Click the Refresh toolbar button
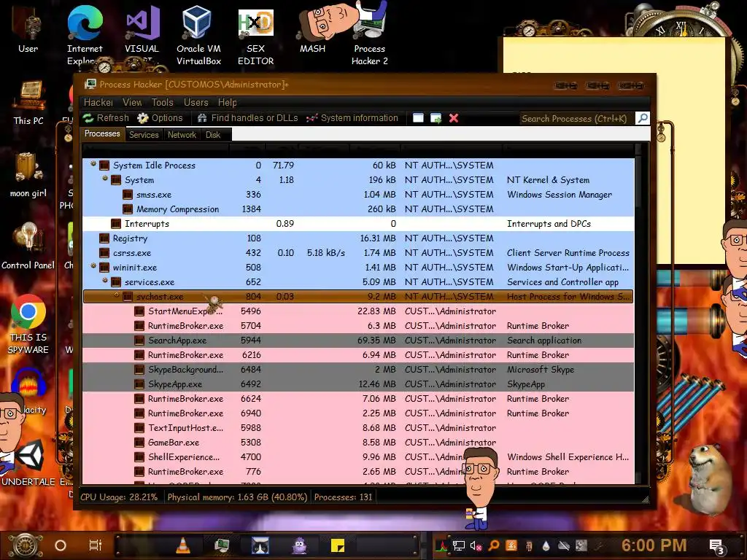 (106, 118)
